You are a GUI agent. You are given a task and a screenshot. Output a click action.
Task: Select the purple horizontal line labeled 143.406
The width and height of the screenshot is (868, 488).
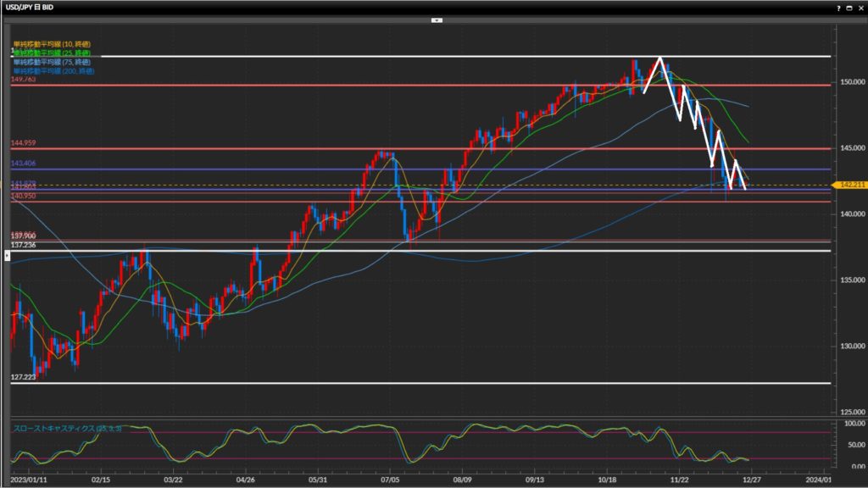click(254, 169)
